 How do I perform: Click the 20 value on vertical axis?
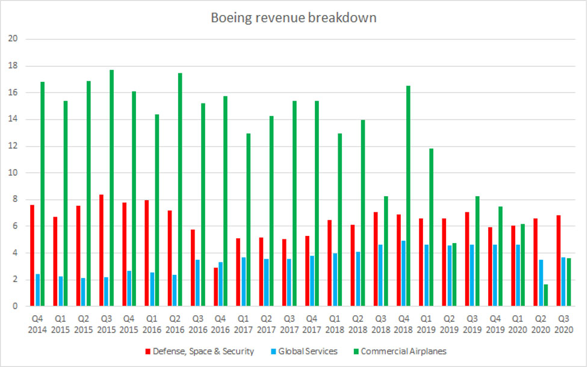[x=13, y=39]
